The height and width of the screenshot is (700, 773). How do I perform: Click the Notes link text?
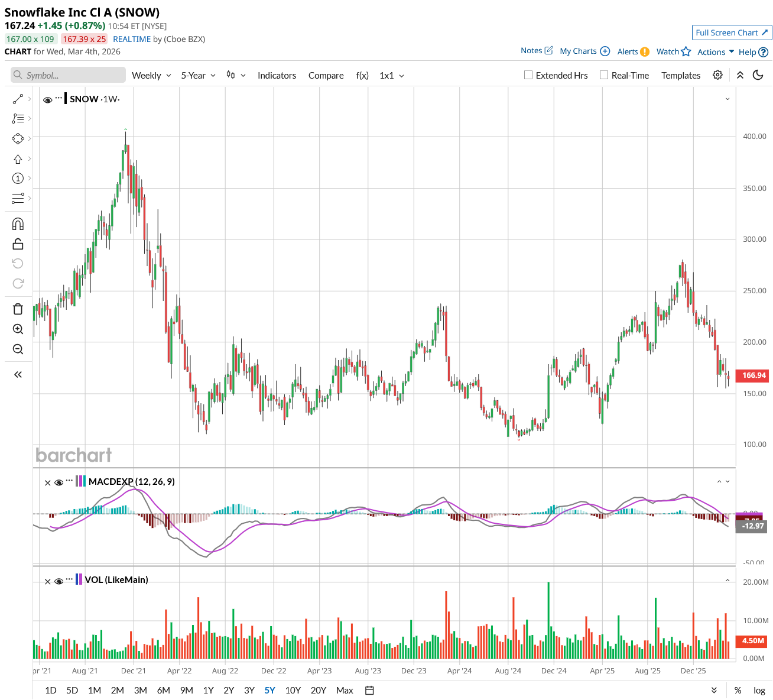point(531,50)
